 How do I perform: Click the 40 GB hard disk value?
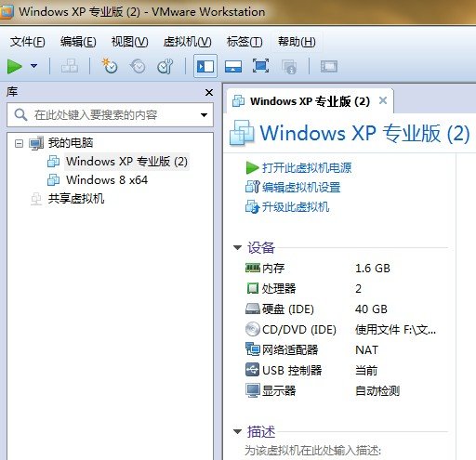click(371, 309)
